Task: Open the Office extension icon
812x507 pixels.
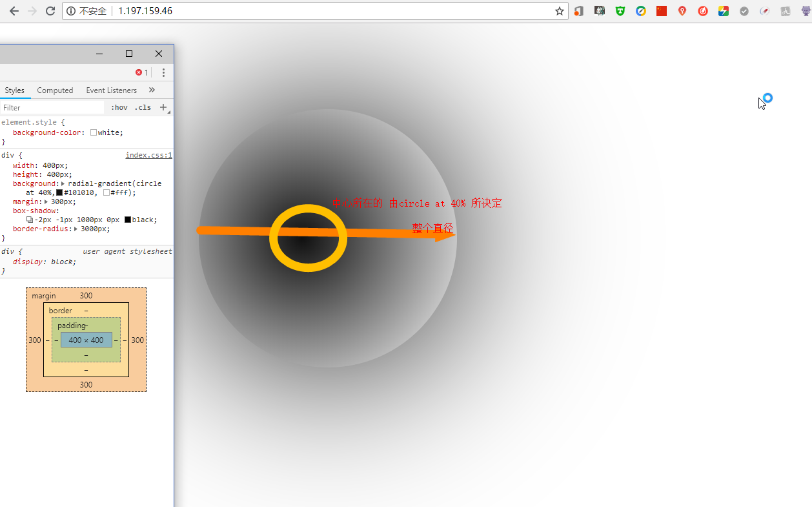Action: (x=579, y=11)
